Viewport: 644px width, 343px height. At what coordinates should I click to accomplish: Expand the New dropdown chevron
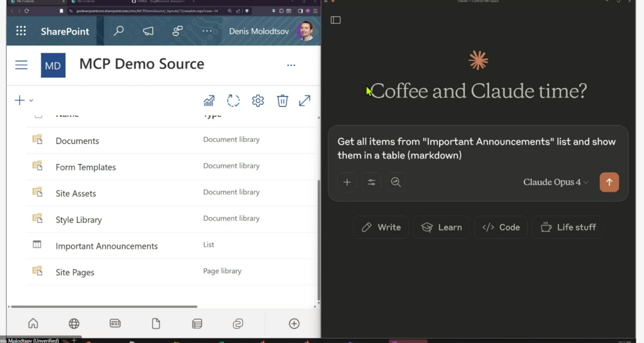click(x=31, y=101)
